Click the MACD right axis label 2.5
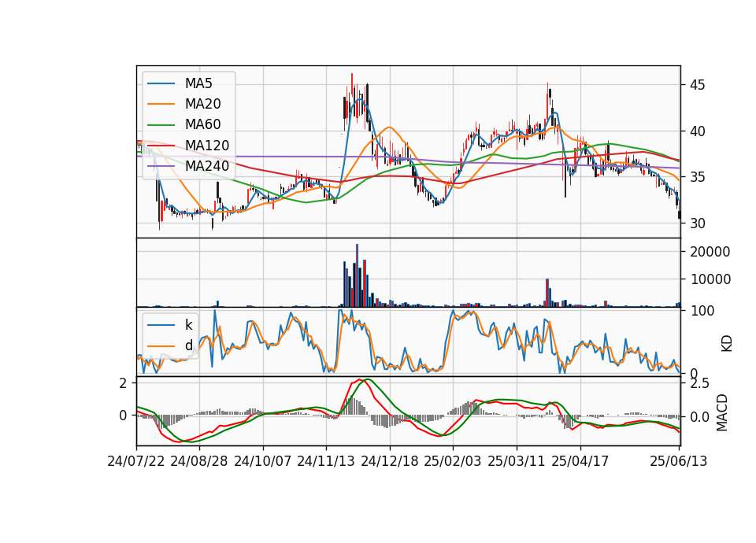This screenshot has width=756, height=543. [699, 384]
